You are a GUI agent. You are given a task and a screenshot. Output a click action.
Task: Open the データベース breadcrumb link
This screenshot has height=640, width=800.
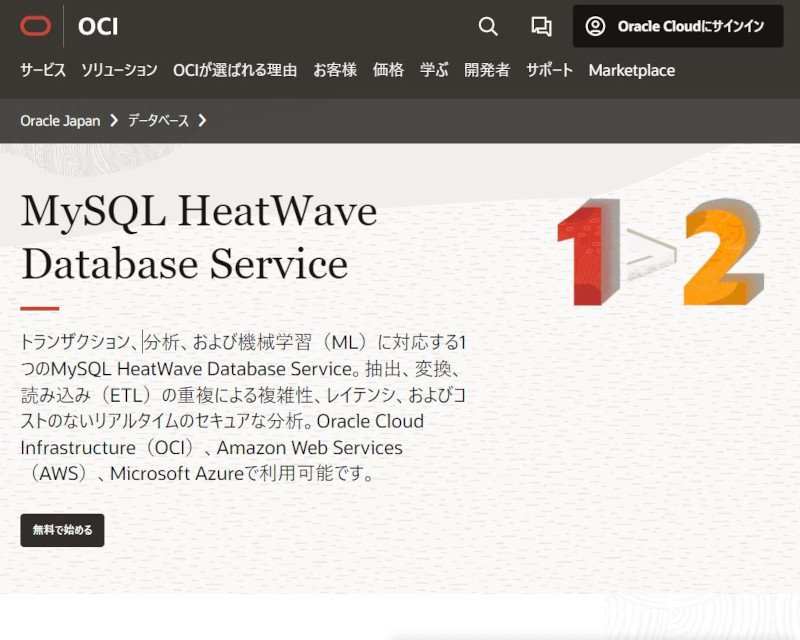158,121
